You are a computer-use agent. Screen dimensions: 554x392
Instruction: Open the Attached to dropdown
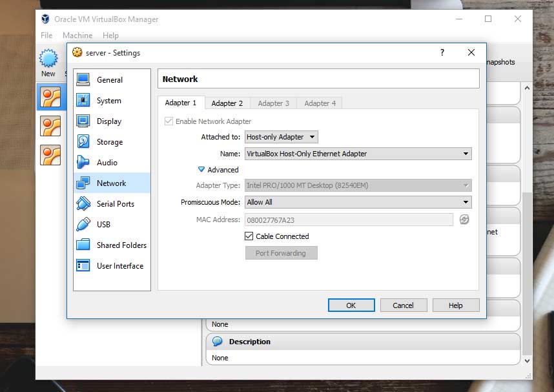(282, 137)
